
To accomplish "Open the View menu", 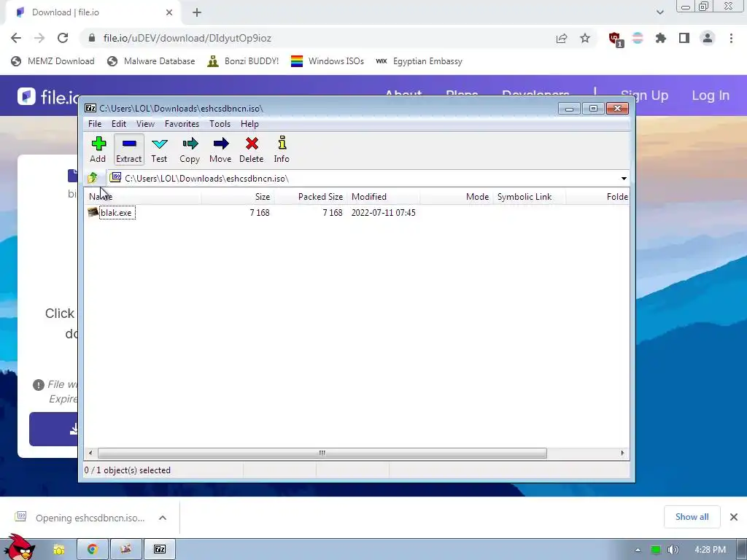I will (x=145, y=124).
